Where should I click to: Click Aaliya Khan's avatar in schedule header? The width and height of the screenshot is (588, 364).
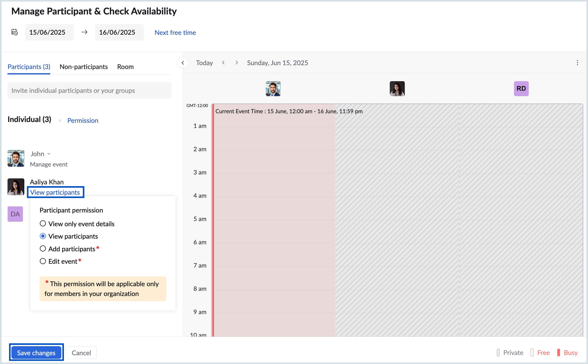point(397,89)
